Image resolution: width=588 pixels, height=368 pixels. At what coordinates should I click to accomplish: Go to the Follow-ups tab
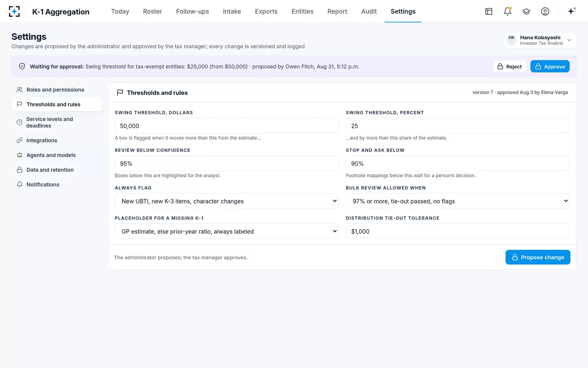(193, 11)
